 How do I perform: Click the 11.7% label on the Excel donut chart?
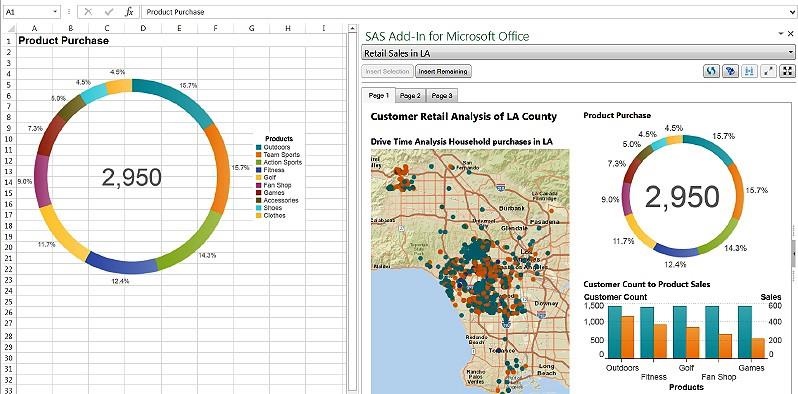point(46,244)
